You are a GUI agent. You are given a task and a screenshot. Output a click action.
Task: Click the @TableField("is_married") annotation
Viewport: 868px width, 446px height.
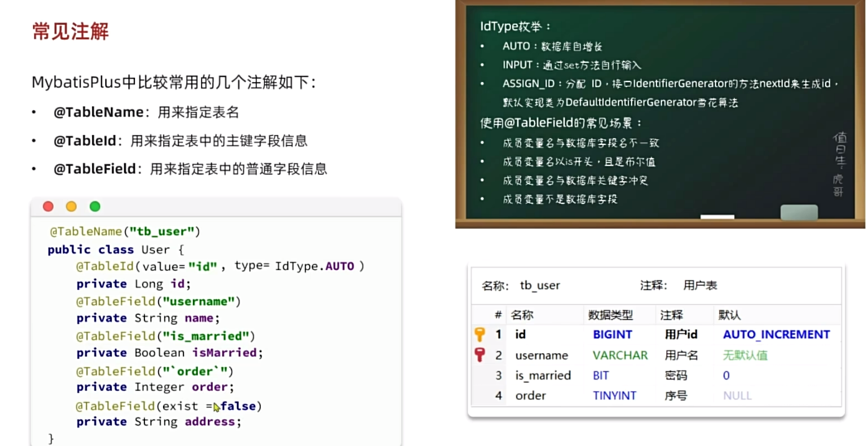click(x=166, y=336)
